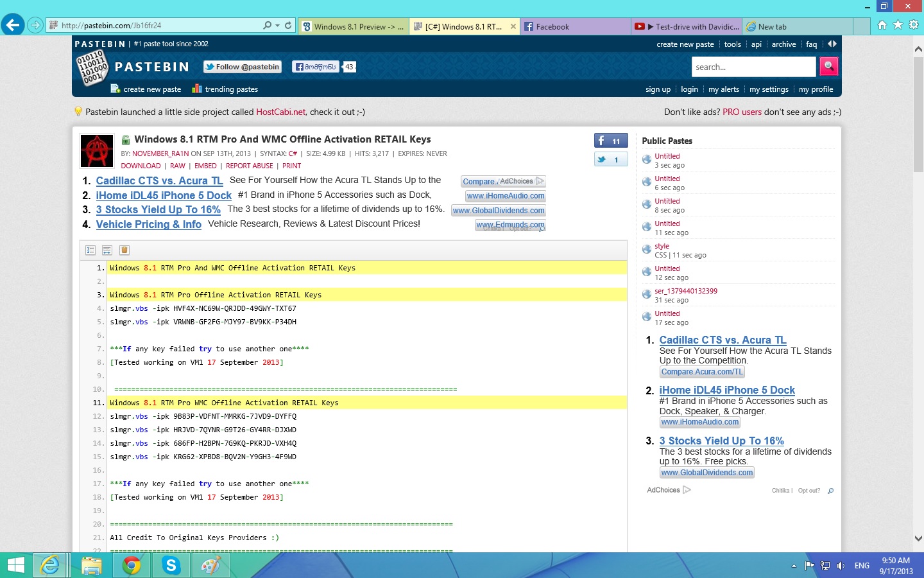Click the page scrollbar down arrow
924x578 pixels.
pos(918,539)
